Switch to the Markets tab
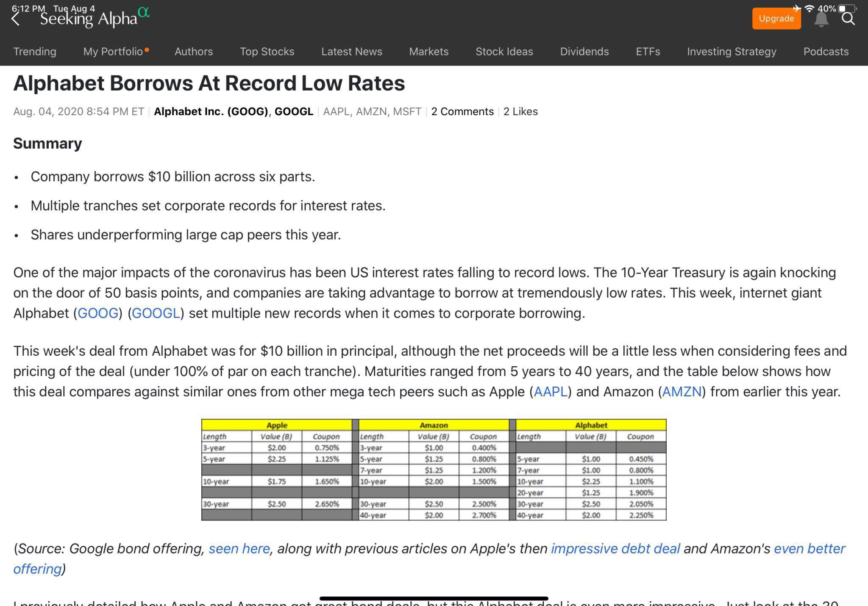Viewport: 868px width, 606px height. pos(429,52)
